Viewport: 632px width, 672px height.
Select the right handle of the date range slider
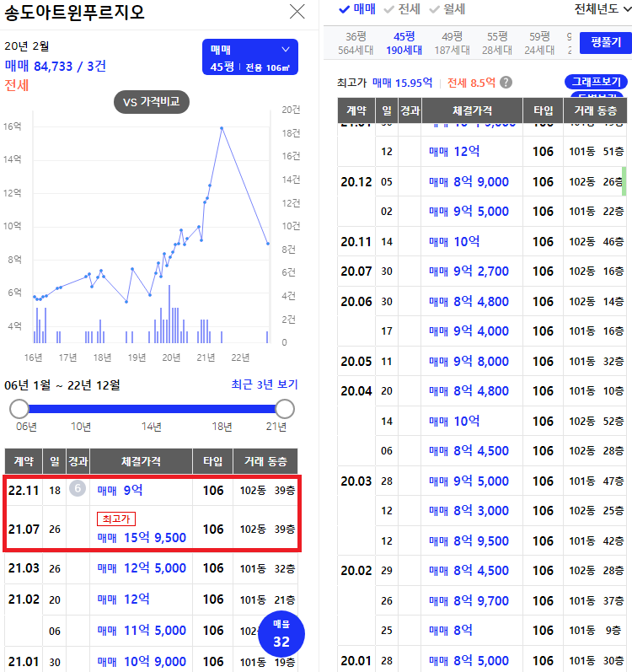click(x=285, y=409)
